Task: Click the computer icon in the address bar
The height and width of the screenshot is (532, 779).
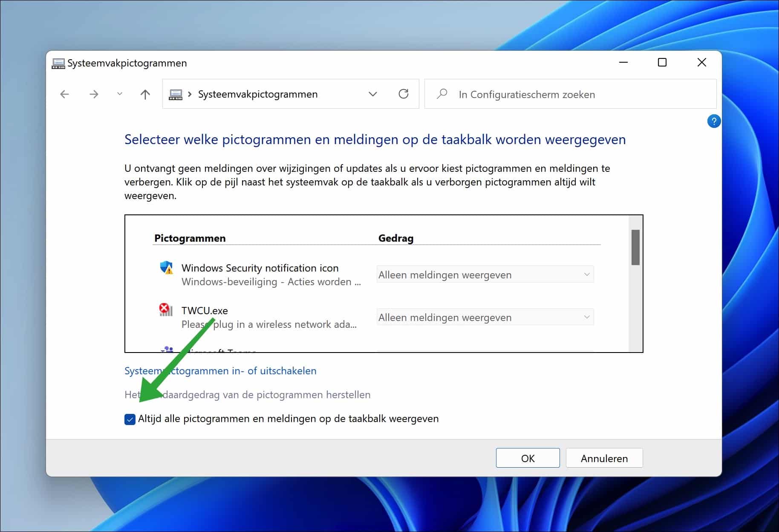Action: (176, 94)
